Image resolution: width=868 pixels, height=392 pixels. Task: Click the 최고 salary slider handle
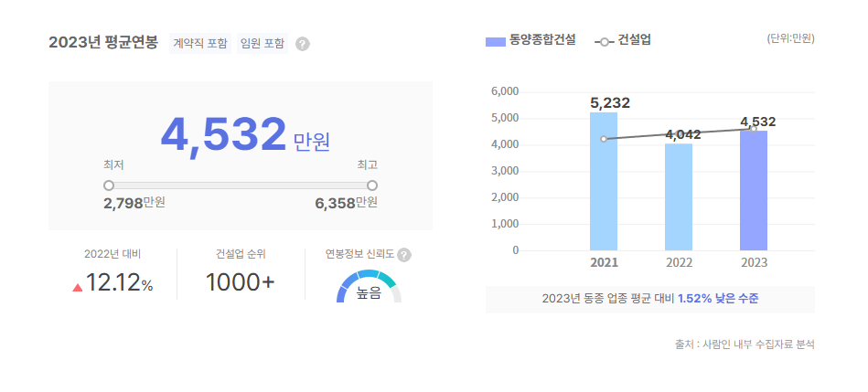point(372,185)
